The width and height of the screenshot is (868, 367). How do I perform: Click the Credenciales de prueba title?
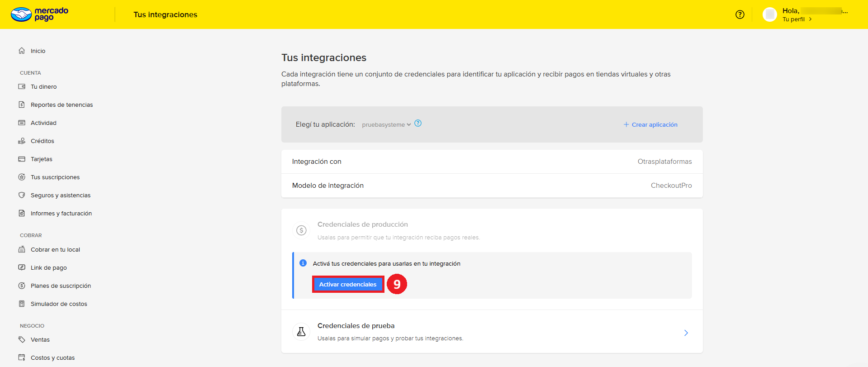point(356,325)
